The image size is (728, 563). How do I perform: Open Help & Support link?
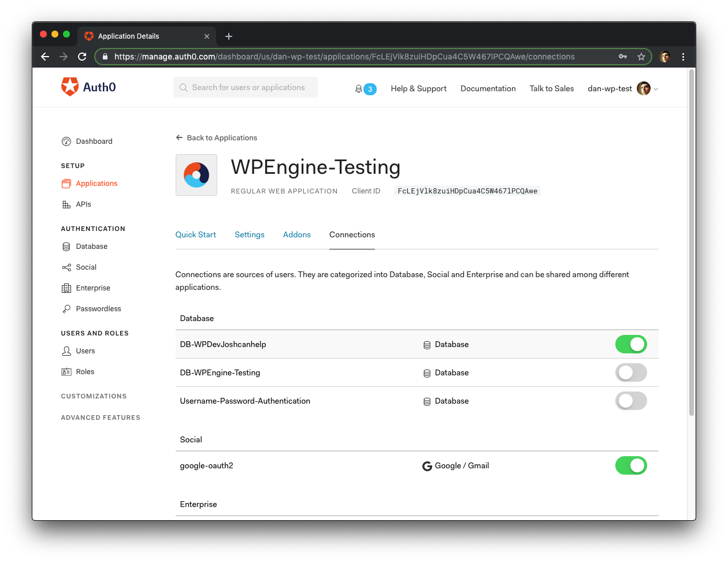(x=419, y=89)
